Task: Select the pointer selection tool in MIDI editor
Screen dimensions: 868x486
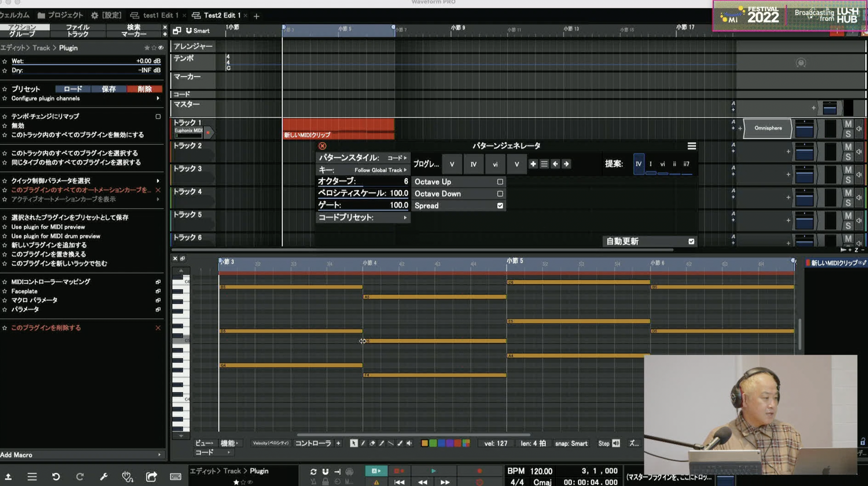Action: pyautogui.click(x=354, y=443)
